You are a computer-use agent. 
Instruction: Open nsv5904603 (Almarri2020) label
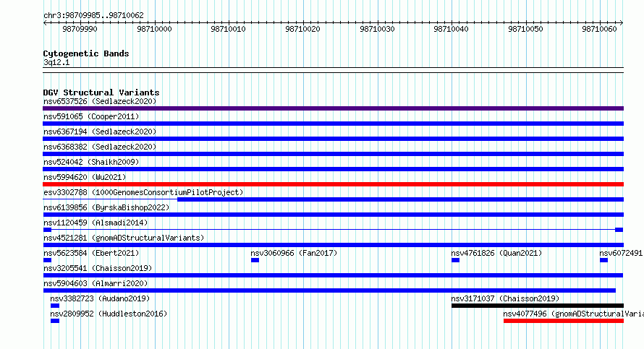click(x=96, y=283)
